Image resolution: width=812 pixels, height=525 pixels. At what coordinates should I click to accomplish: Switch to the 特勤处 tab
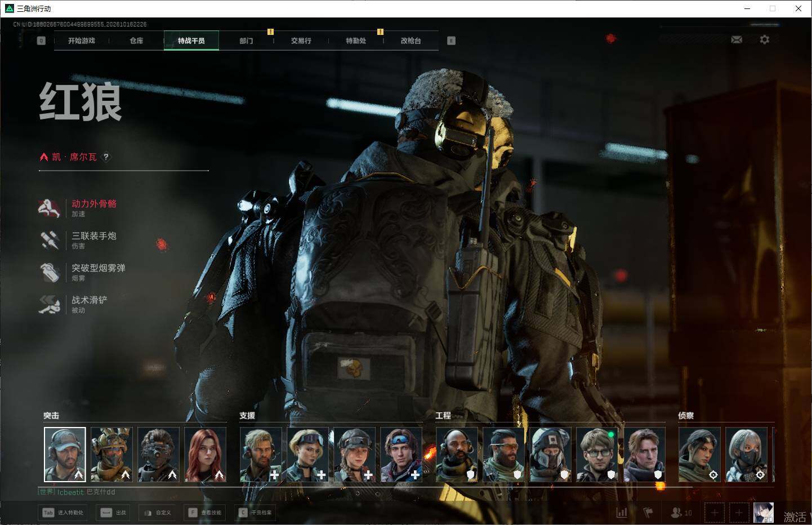click(356, 41)
